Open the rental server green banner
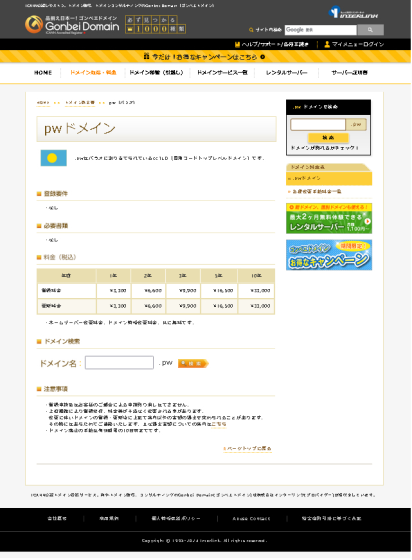 tap(329, 219)
